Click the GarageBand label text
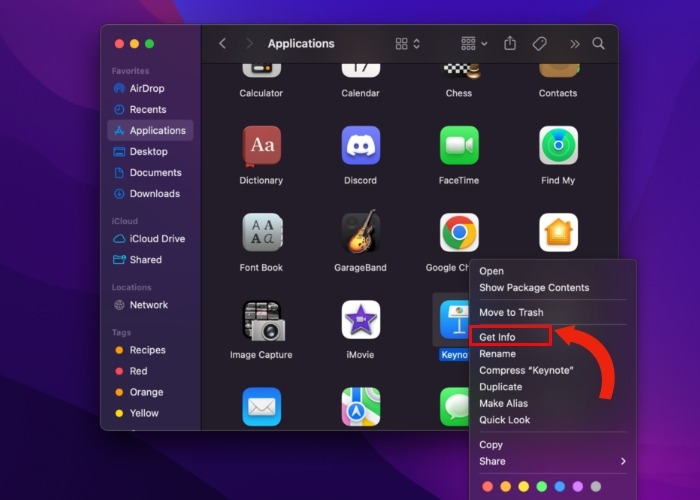 360,267
